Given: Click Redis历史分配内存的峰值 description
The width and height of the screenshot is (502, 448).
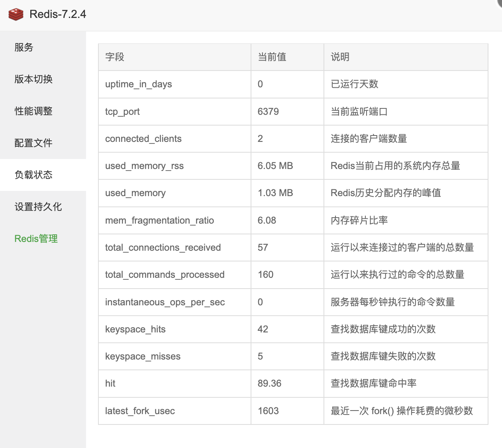Looking at the screenshot, I should (x=386, y=193).
